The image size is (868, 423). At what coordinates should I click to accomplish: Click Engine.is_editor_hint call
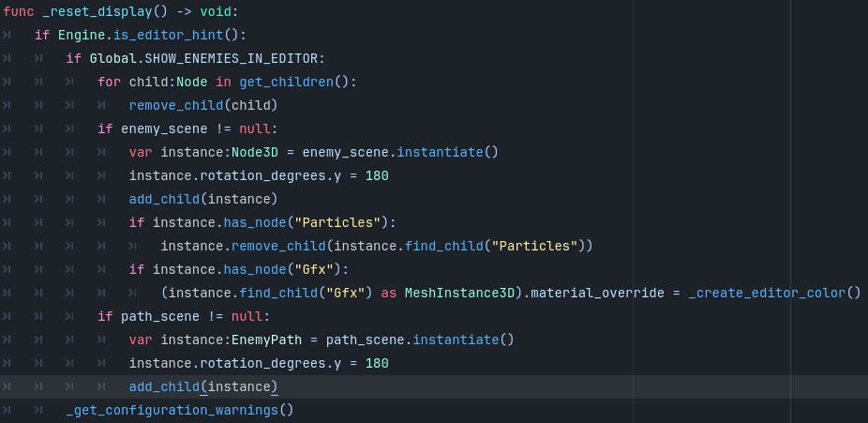pyautogui.click(x=152, y=36)
